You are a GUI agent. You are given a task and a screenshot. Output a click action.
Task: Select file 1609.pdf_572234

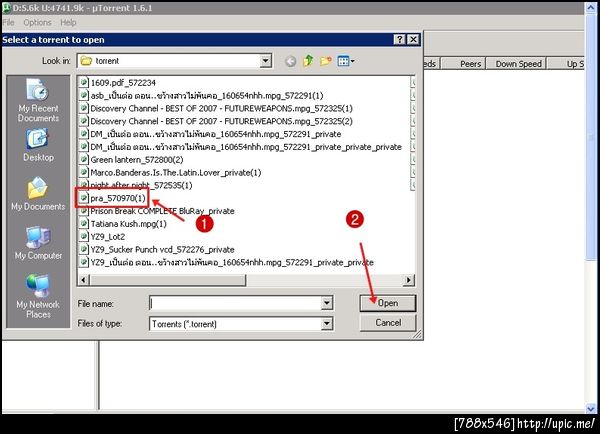[x=123, y=83]
